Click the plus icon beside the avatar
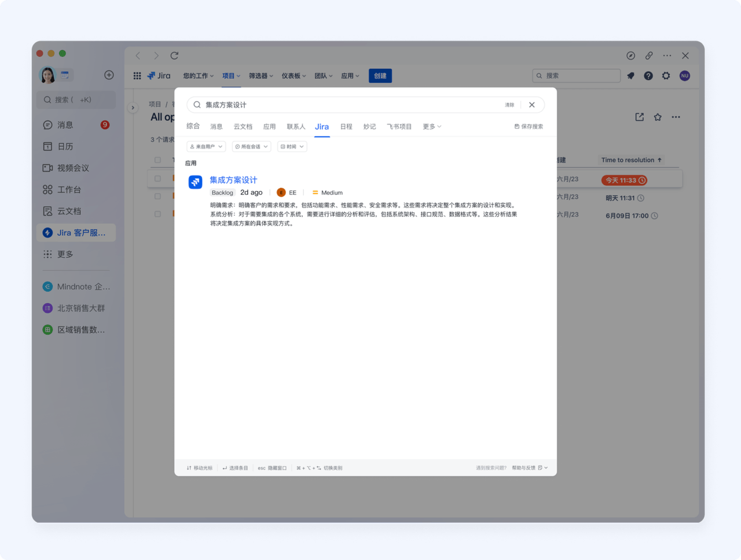This screenshot has width=741, height=560. [x=109, y=75]
